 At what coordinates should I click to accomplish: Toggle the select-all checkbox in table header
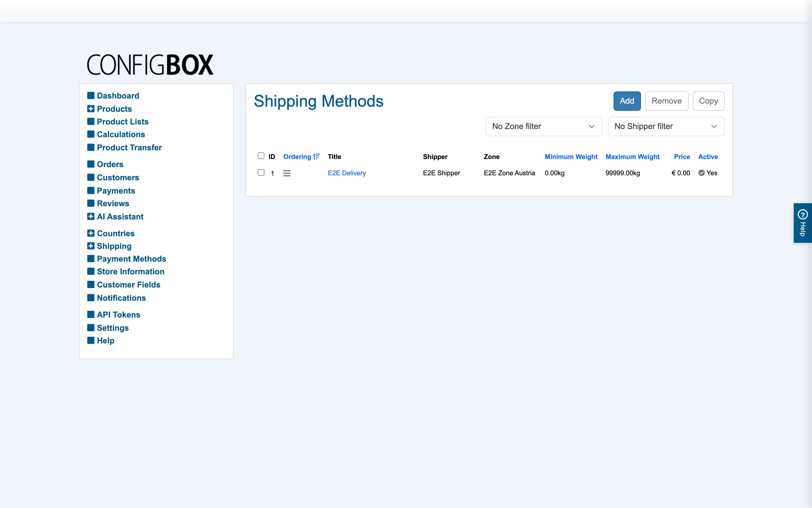tap(261, 155)
